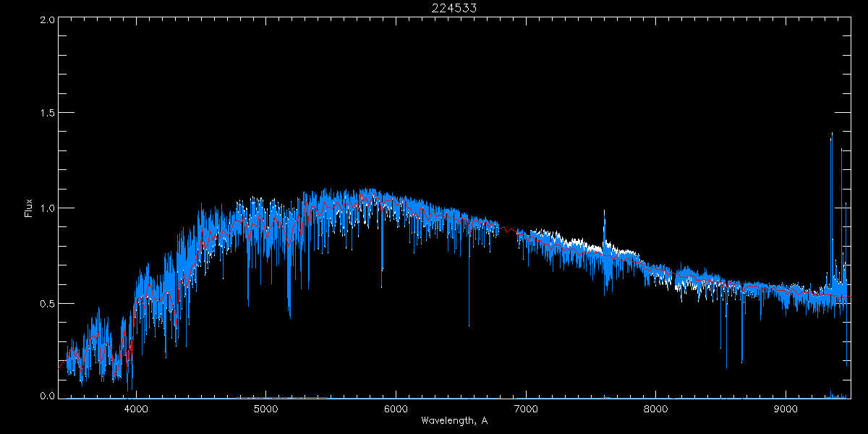Click the 0.5 y-axis tick label
868x434 pixels.
click(47, 303)
